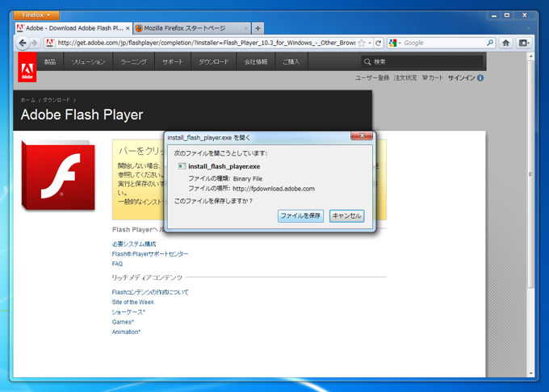
Task: Open the 製品 menu on Adobe site
Action: tap(50, 61)
